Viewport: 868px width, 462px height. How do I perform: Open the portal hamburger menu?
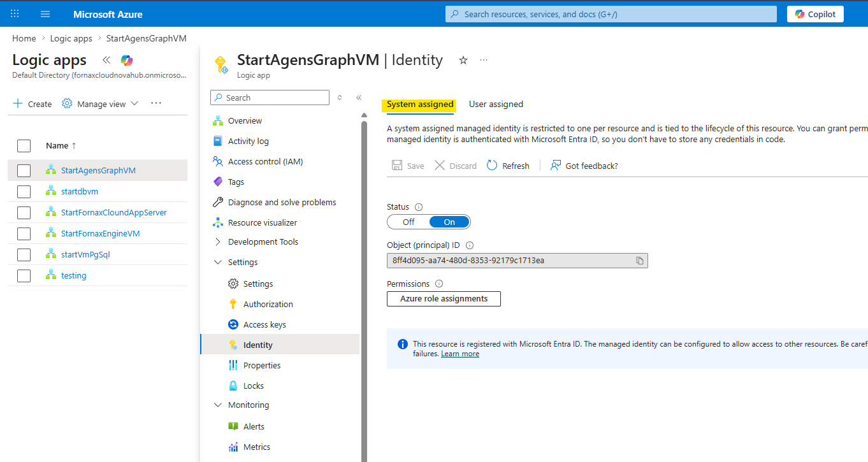click(45, 13)
